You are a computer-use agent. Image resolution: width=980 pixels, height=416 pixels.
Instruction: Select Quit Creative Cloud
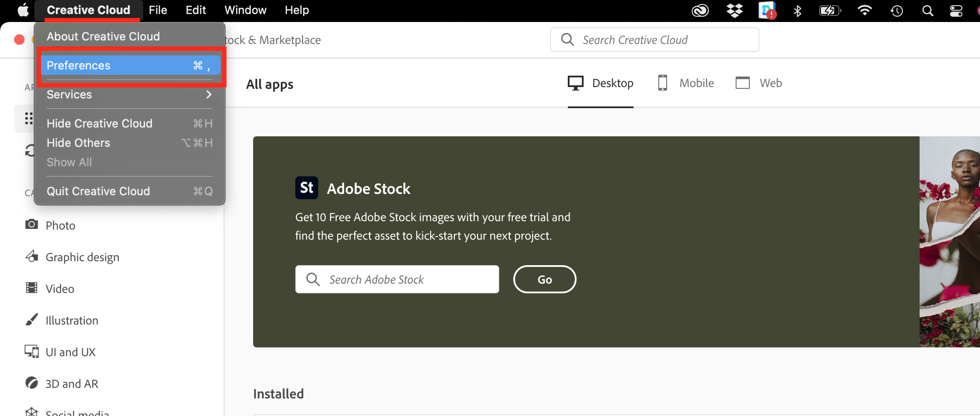(x=129, y=191)
